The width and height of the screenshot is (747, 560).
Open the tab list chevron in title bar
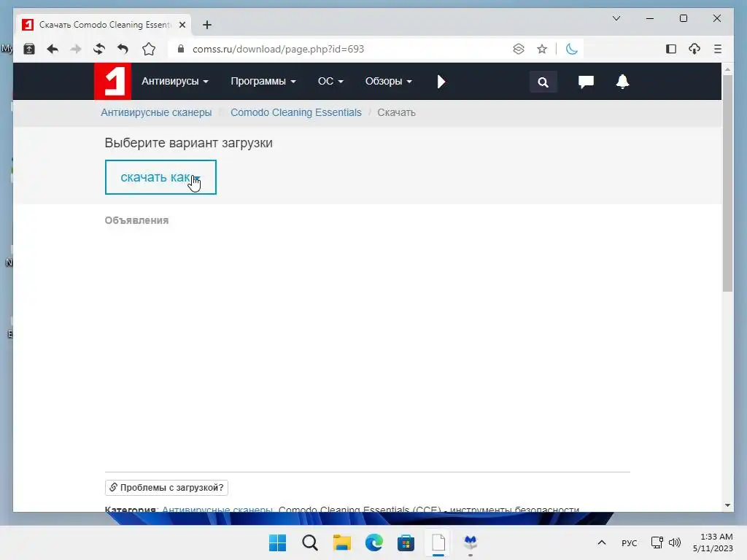pos(616,18)
